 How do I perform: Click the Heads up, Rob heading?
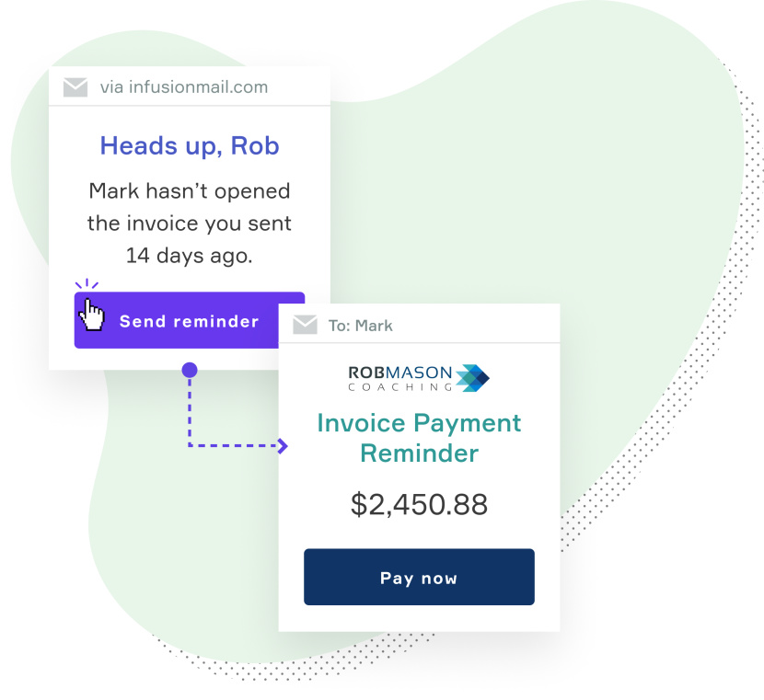pyautogui.click(x=190, y=145)
